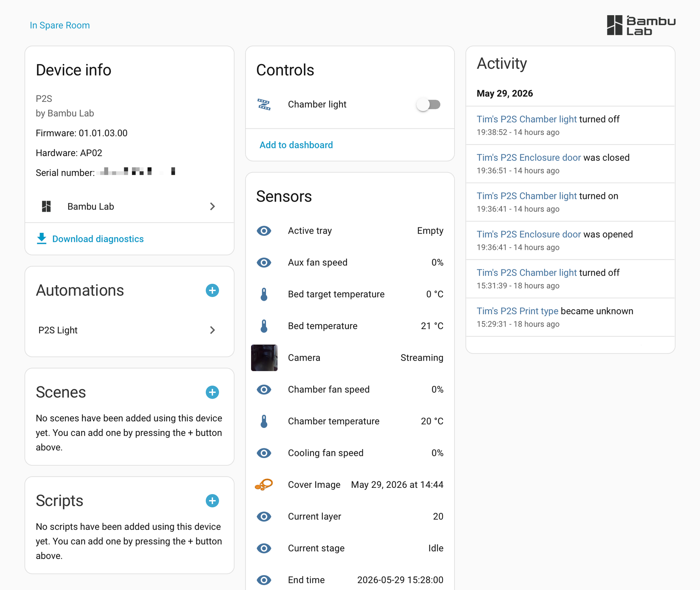
Task: Open the Bed target temperature label
Action: click(x=336, y=294)
